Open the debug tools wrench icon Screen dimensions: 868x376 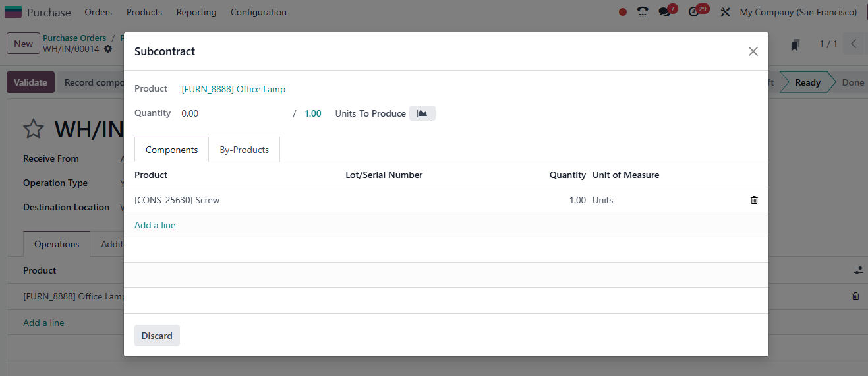(725, 12)
